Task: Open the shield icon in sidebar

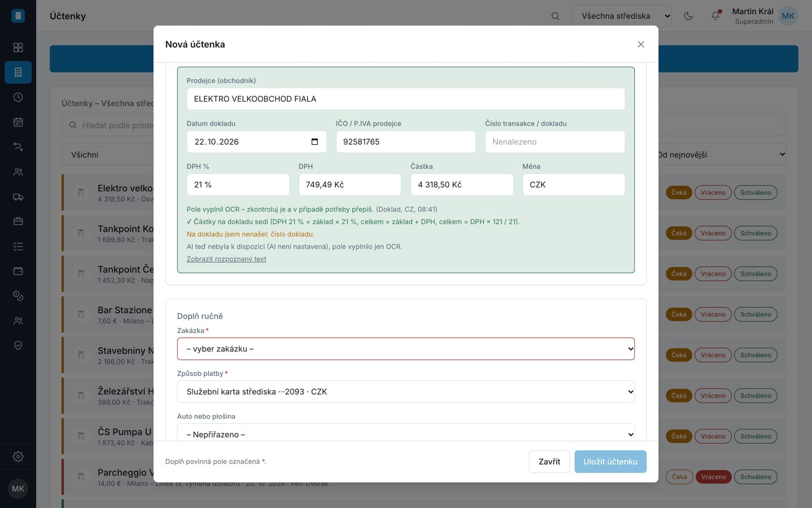Action: (18, 345)
